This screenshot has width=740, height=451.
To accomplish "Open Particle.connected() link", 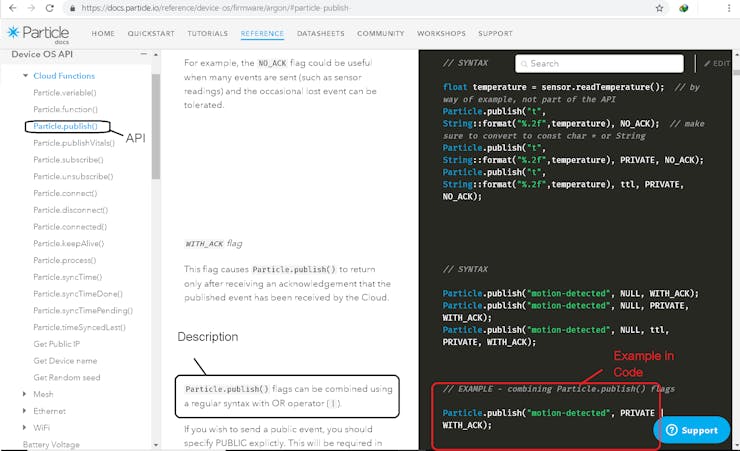I will [x=70, y=227].
